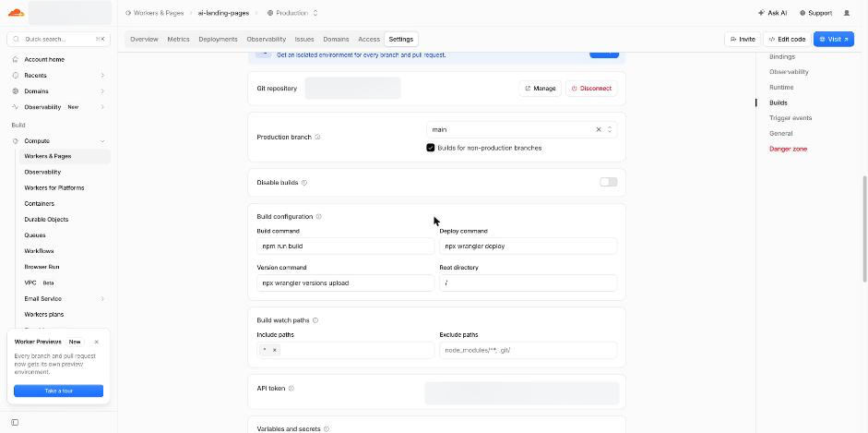Image resolution: width=868 pixels, height=433 pixels.
Task: Click the Deploy command input field
Action: coord(529,247)
